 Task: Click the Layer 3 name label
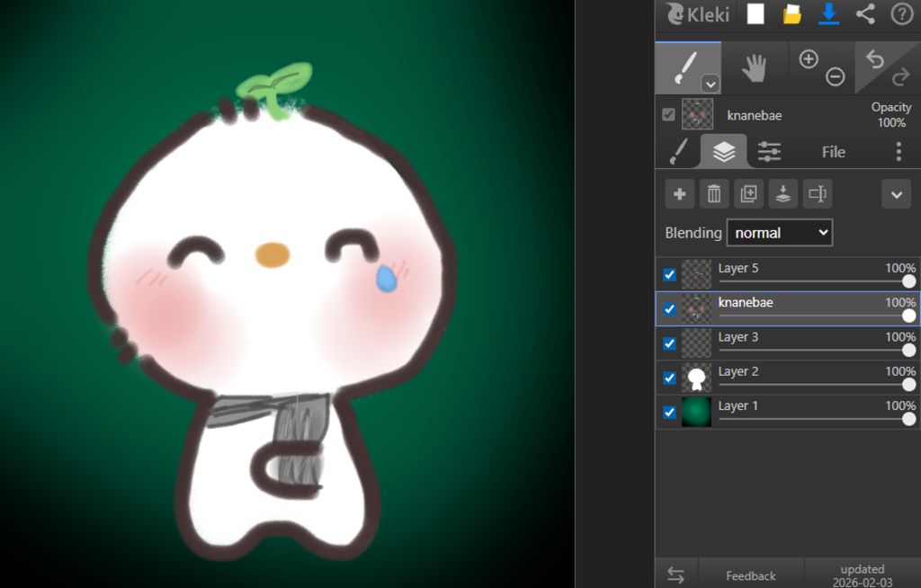tap(738, 337)
